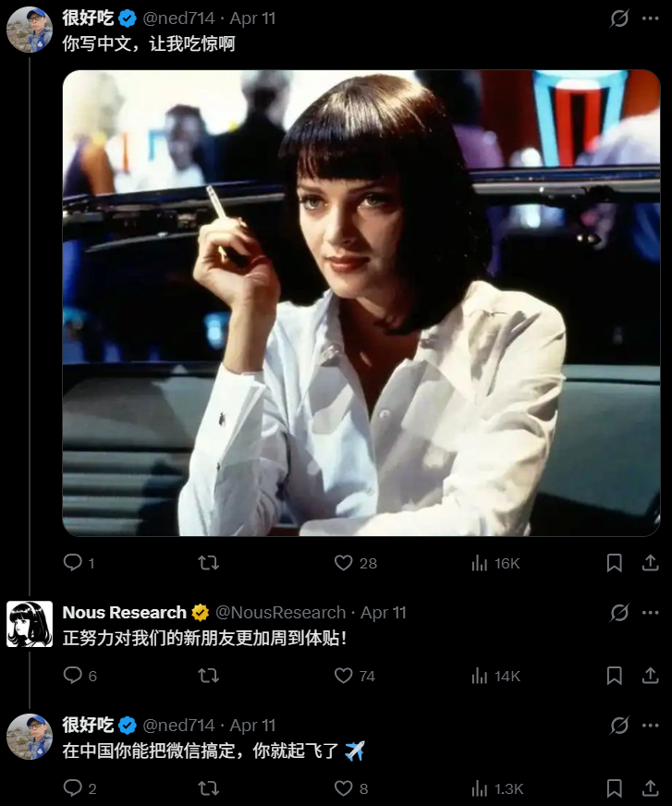Reply to the Nous Research tweet

click(x=73, y=676)
